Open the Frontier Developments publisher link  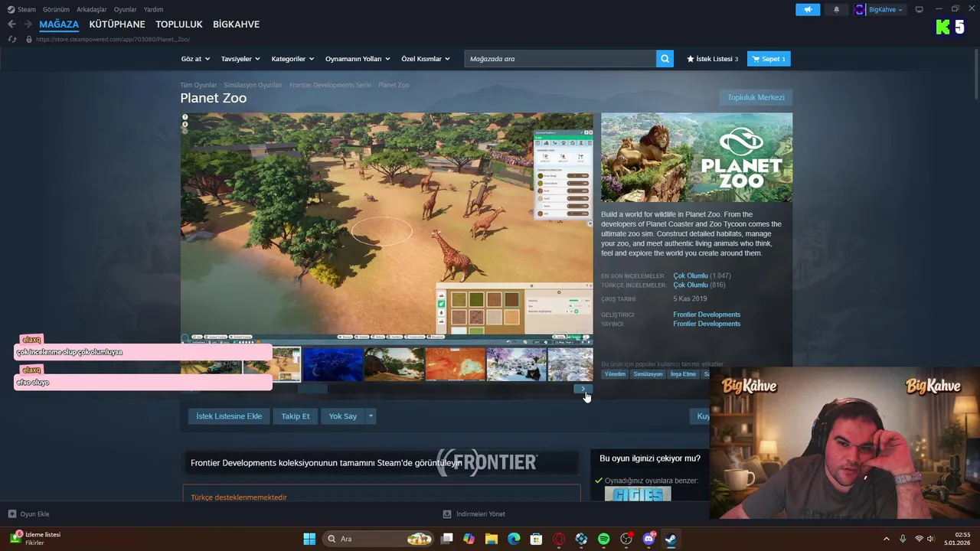coord(707,324)
